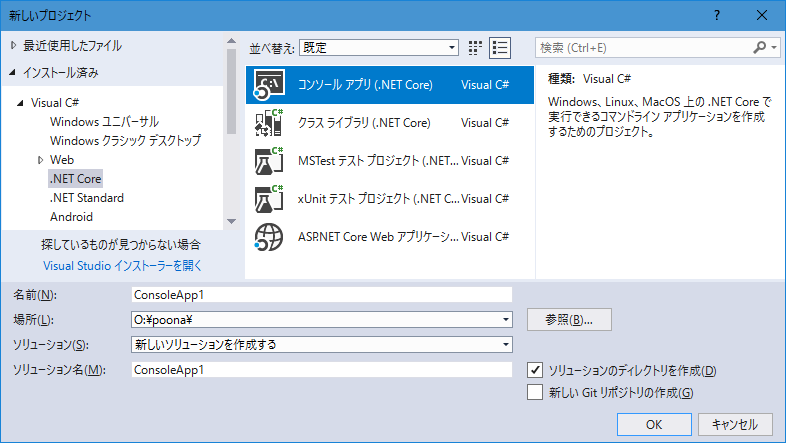
Task: Click the search magnifier icon
Action: click(759, 48)
